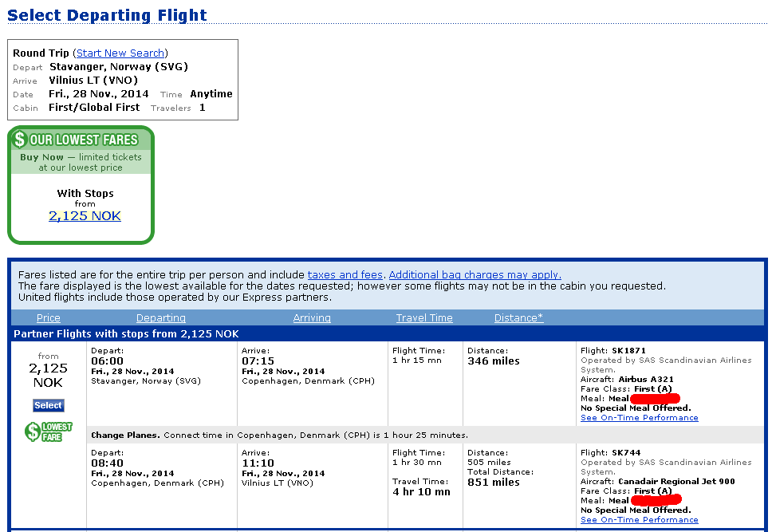Sort flights by Travel Time
Screen dimensions: 772x532
pyautogui.click(x=424, y=317)
